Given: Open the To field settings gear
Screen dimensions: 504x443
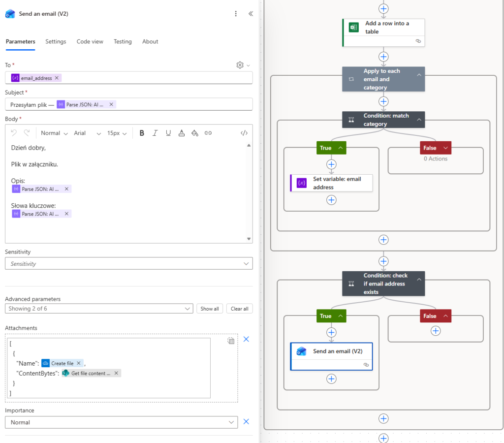Looking at the screenshot, I should (240, 65).
